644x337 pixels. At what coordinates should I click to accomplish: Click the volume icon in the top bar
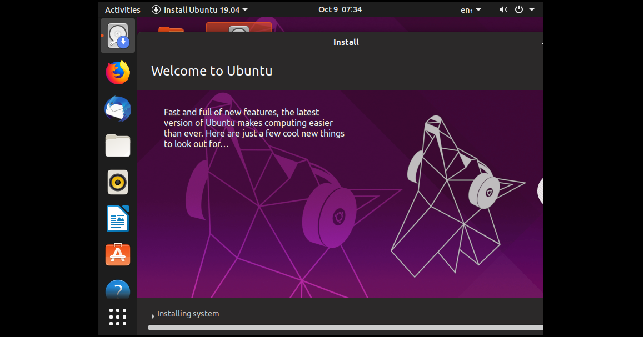click(503, 9)
